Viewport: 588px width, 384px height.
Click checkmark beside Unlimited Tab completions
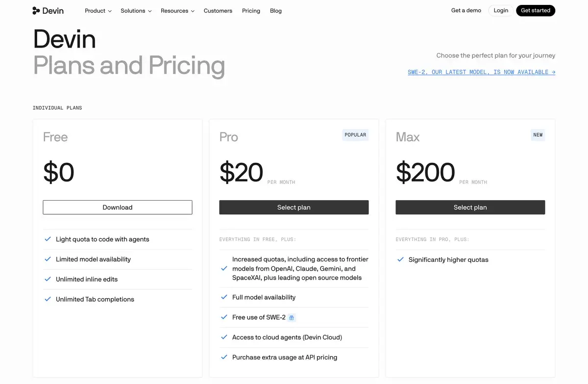[x=48, y=299]
